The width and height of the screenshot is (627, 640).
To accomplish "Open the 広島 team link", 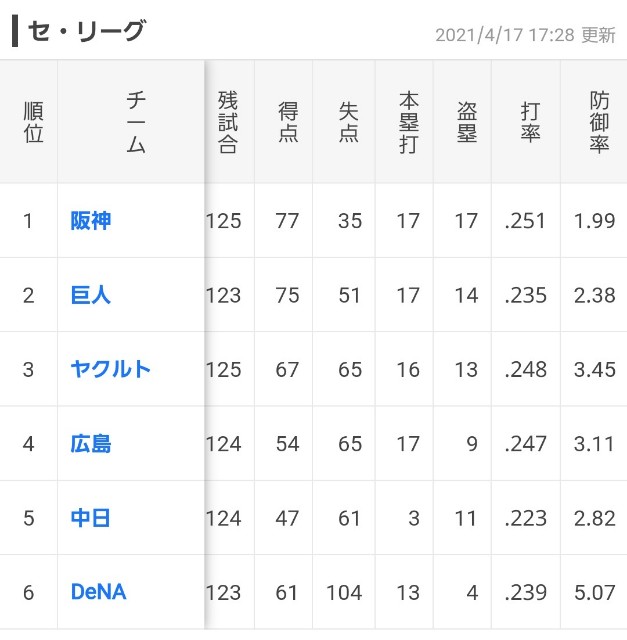I will coord(91,444).
